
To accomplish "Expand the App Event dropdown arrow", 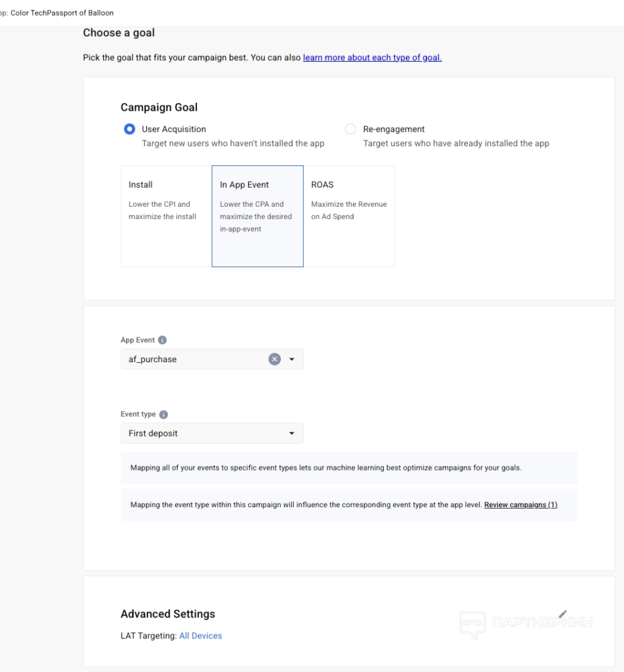I will (x=292, y=359).
